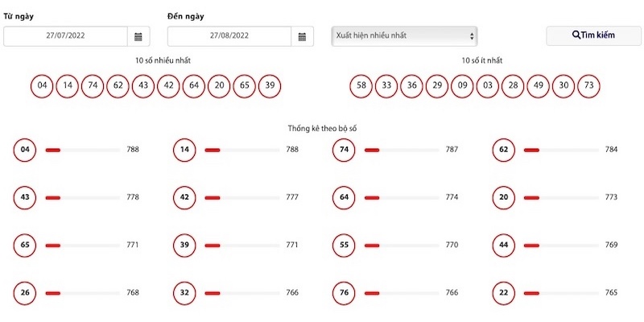
Task: Click the progress bar for number 43
Action: coord(82,197)
